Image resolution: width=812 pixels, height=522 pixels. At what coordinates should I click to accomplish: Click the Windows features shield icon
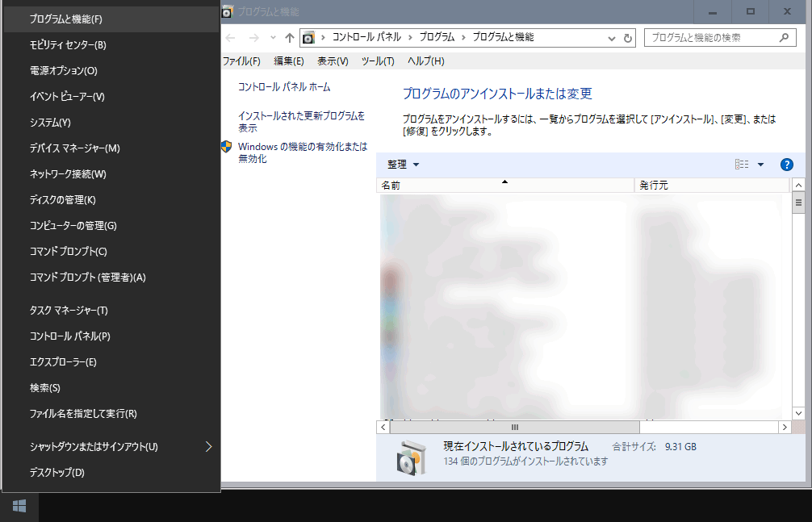click(x=227, y=147)
